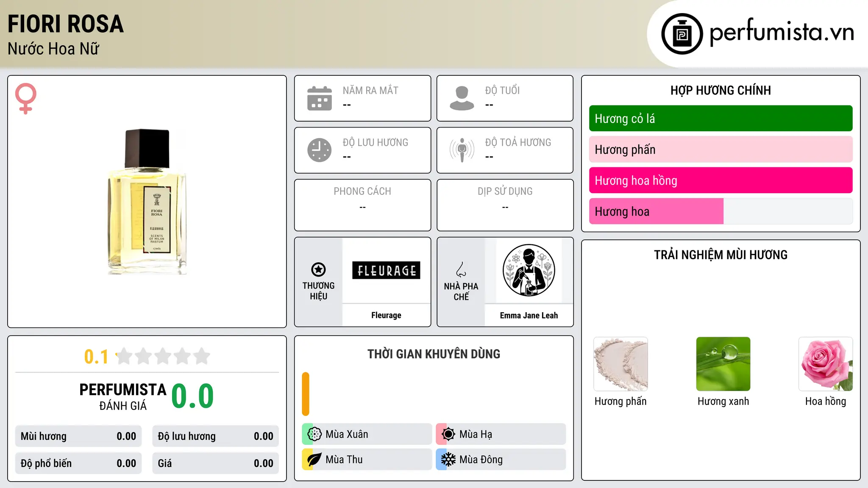Click the green Hương cỏ lá accord bar
Image resolution: width=868 pixels, height=488 pixels.
coord(721,119)
